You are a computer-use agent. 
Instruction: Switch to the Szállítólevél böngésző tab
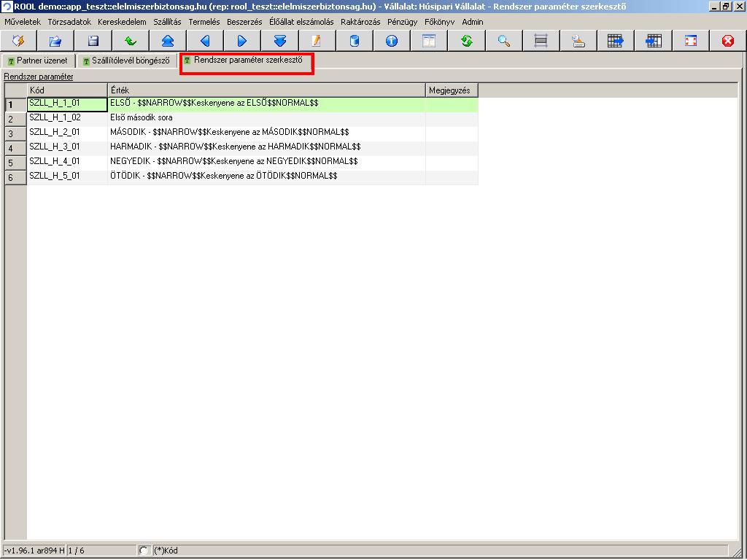127,61
